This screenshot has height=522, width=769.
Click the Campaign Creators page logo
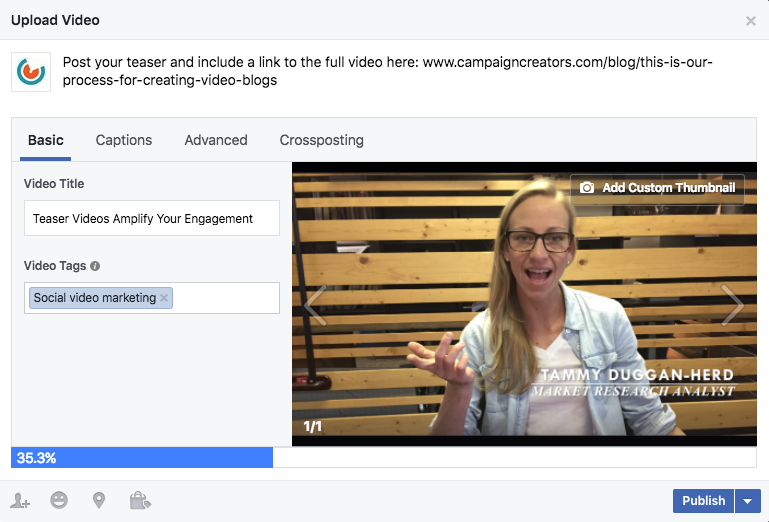click(31, 72)
